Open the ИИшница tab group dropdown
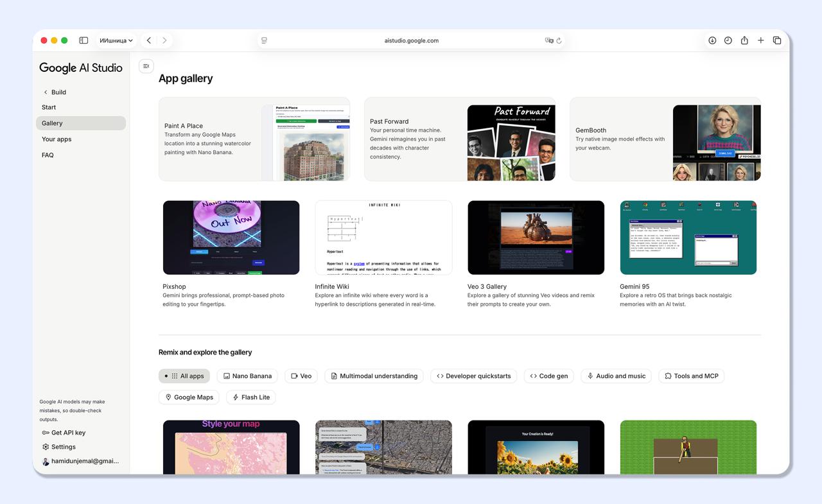 tap(116, 40)
